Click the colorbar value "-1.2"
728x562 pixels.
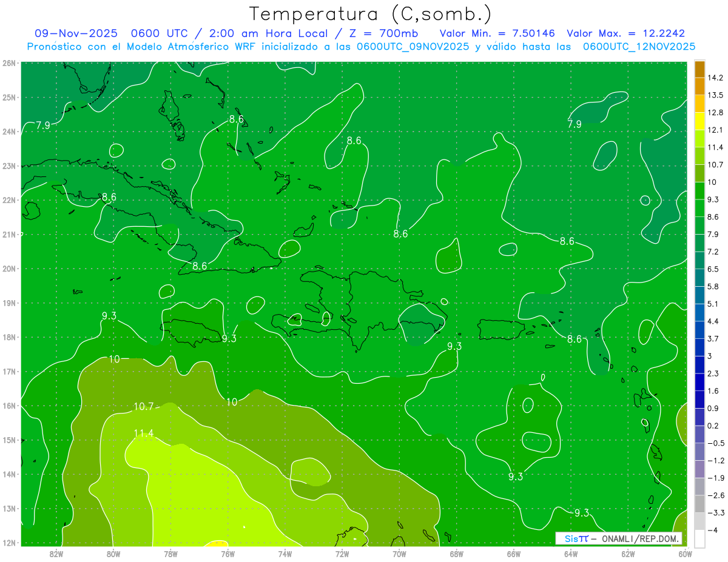coord(716,461)
